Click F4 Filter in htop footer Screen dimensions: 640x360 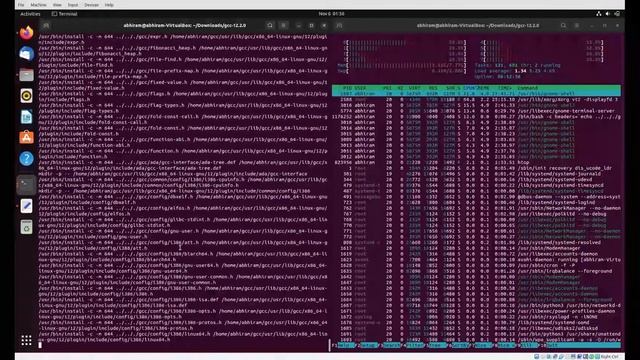point(414,345)
